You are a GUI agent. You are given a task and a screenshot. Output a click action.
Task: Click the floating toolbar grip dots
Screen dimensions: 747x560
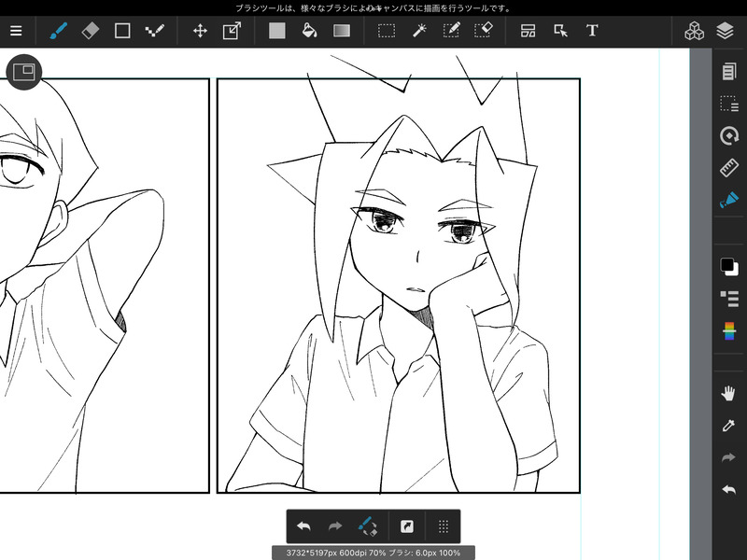click(x=444, y=526)
